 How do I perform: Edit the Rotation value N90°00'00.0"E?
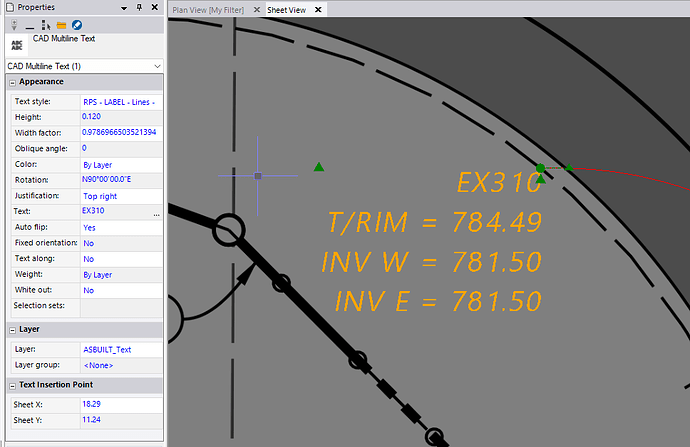pyautogui.click(x=121, y=180)
